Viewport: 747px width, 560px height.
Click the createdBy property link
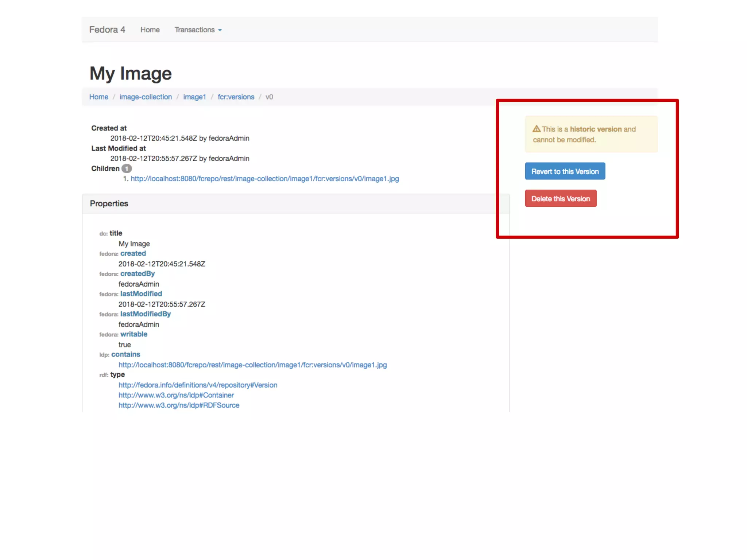point(138,273)
